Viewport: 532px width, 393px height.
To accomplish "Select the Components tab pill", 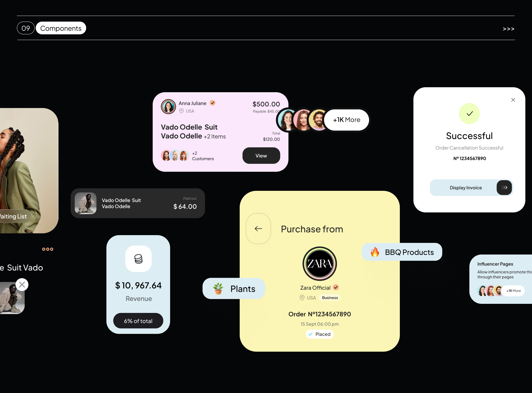I will [61, 28].
